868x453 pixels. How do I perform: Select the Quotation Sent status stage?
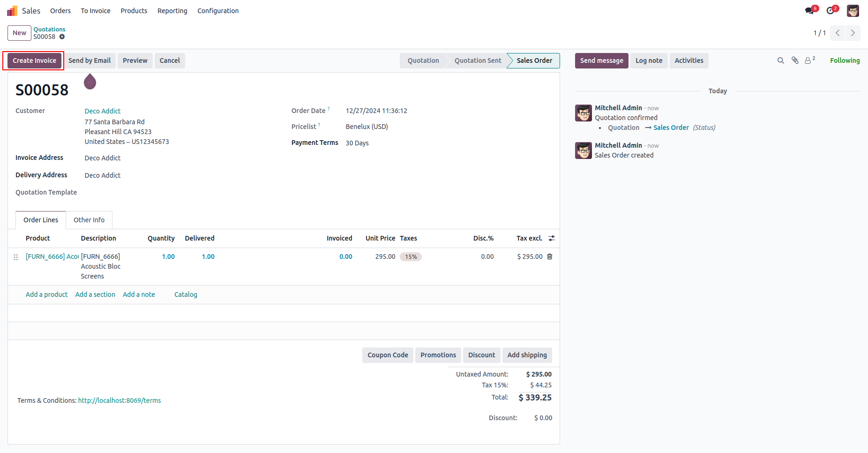point(478,60)
